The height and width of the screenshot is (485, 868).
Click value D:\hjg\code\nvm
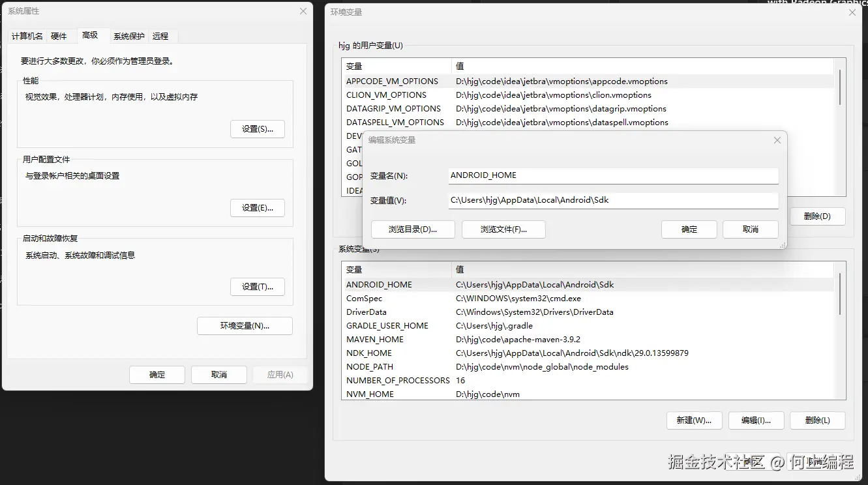[488, 394]
